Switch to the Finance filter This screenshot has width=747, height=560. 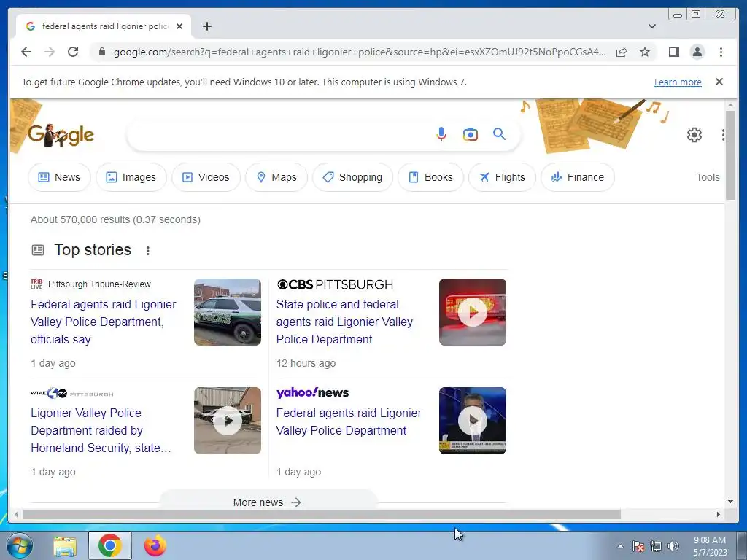point(578,177)
